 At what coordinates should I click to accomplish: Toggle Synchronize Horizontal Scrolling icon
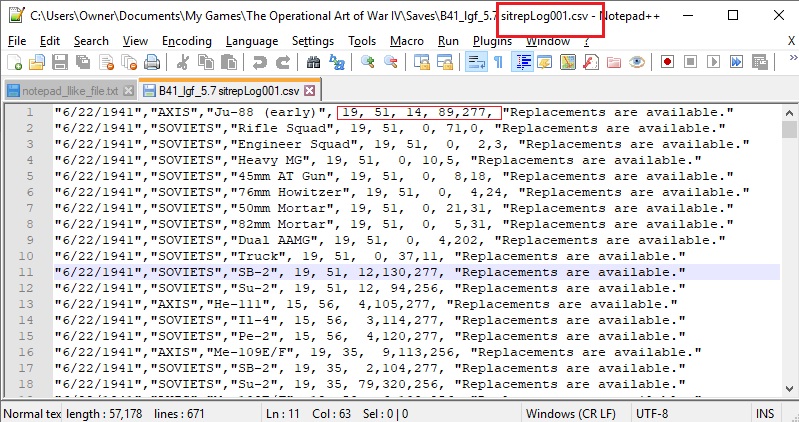(444, 62)
